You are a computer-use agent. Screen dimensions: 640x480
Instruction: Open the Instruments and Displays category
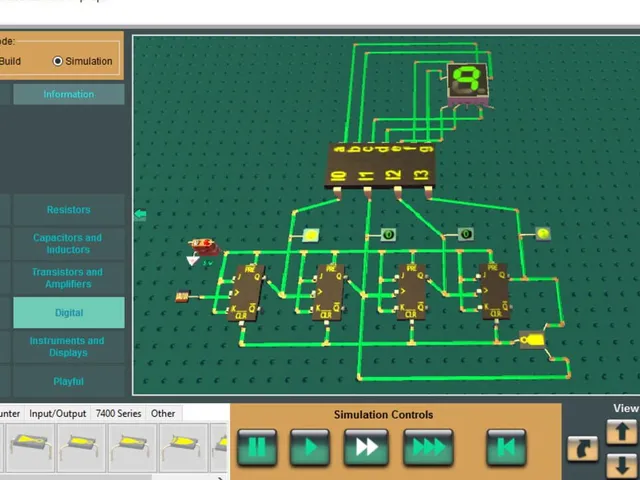click(x=69, y=347)
